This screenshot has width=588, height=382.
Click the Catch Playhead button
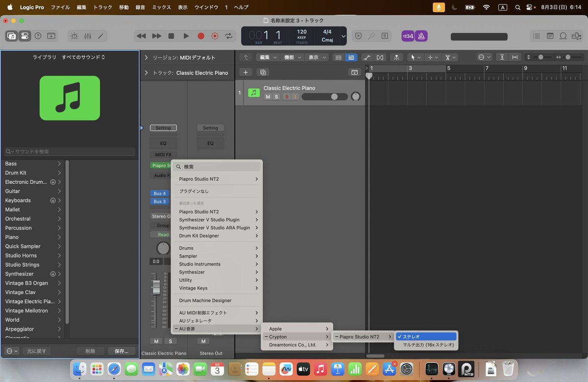[397, 57]
